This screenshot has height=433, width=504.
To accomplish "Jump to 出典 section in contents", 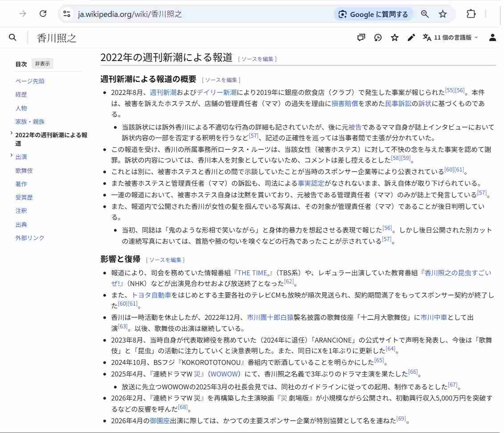I will click(x=21, y=225).
